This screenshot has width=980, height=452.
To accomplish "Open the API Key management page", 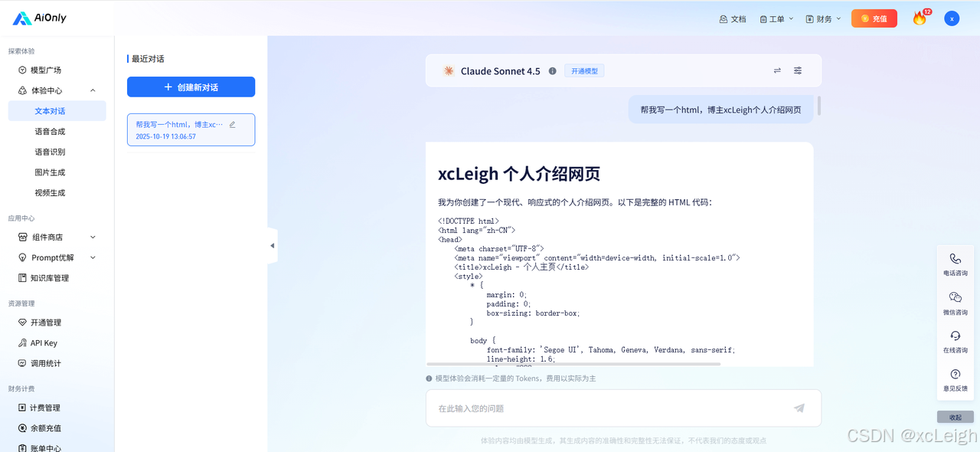I will click(42, 342).
